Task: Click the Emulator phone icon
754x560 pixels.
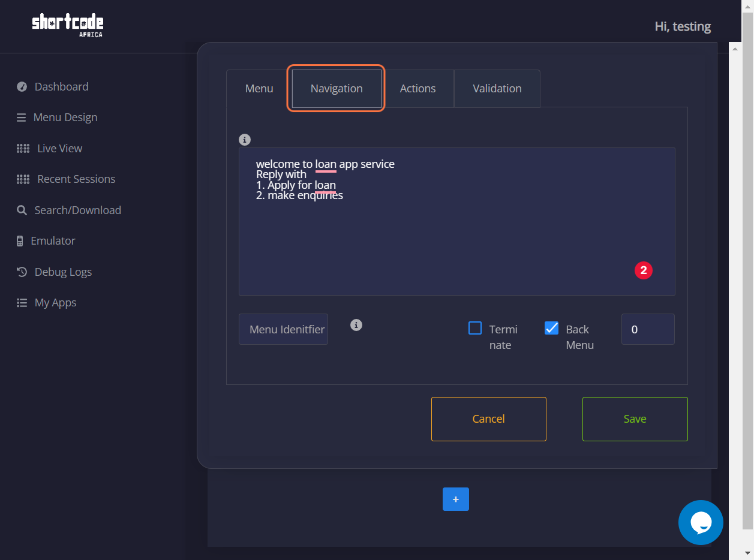Action: coord(20,241)
